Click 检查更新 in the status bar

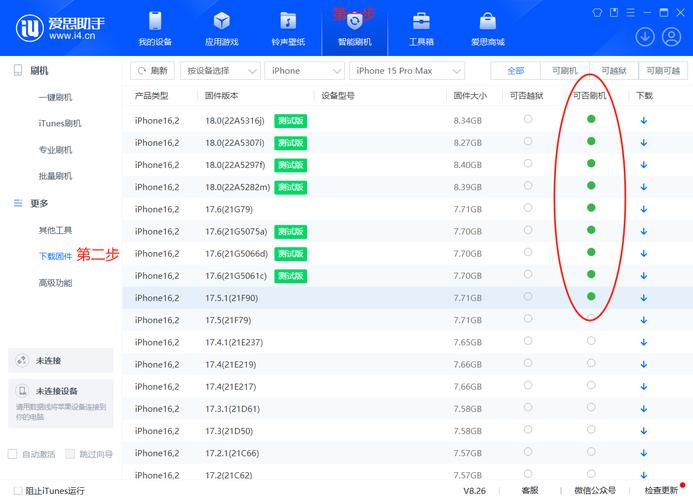click(661, 491)
